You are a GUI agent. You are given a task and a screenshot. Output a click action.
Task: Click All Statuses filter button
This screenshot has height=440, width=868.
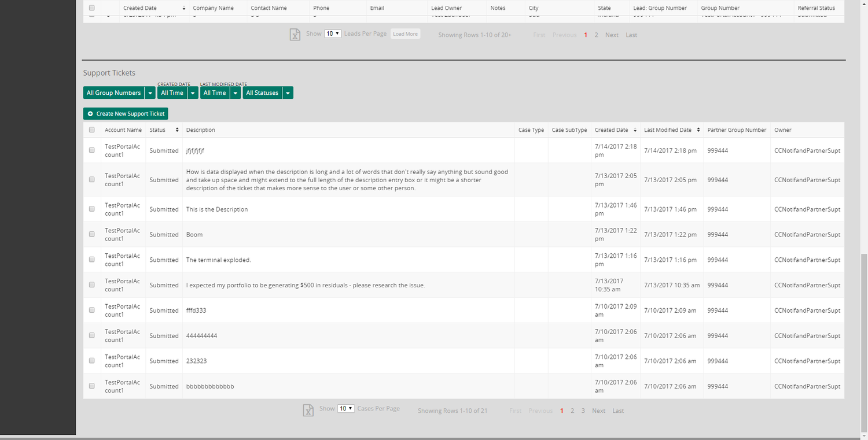pos(262,93)
